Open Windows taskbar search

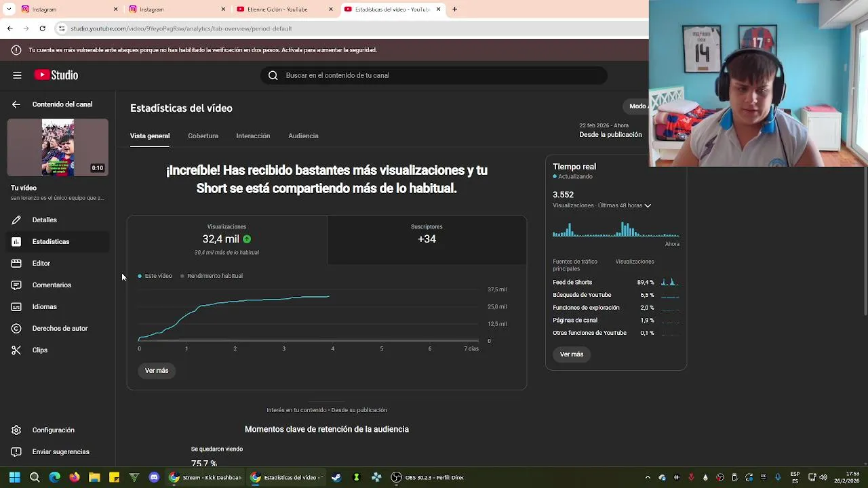(35, 477)
